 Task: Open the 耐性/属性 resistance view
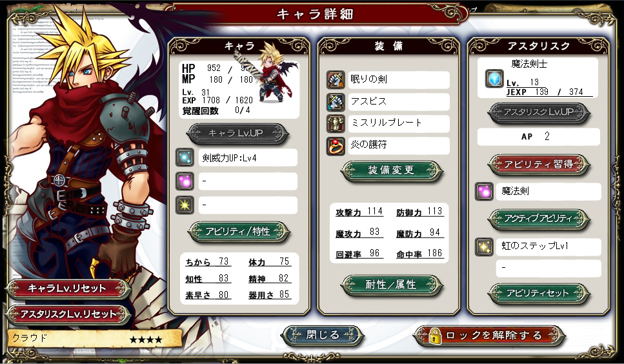392,285
